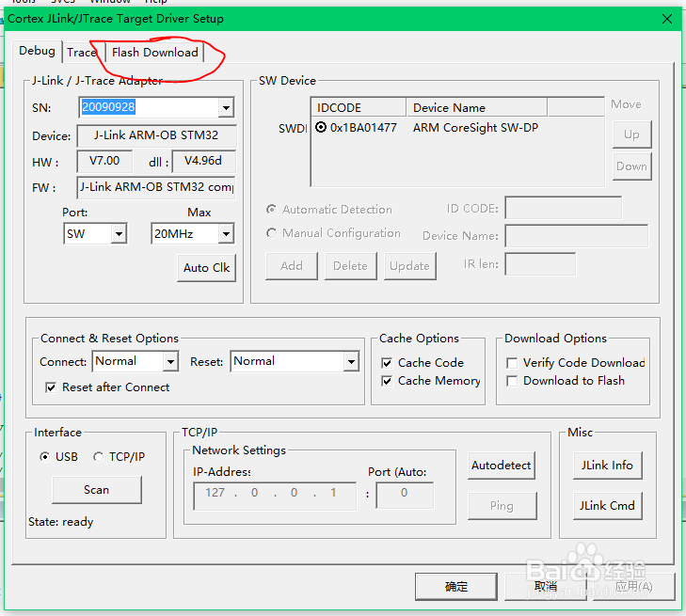Click the IDCODE column header
The width and height of the screenshot is (686, 616).
click(359, 107)
